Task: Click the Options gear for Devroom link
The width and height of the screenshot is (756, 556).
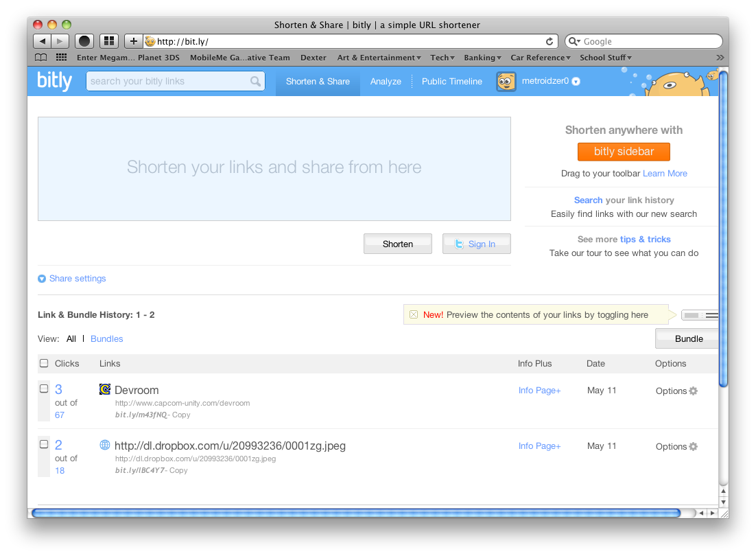Action: coord(694,391)
